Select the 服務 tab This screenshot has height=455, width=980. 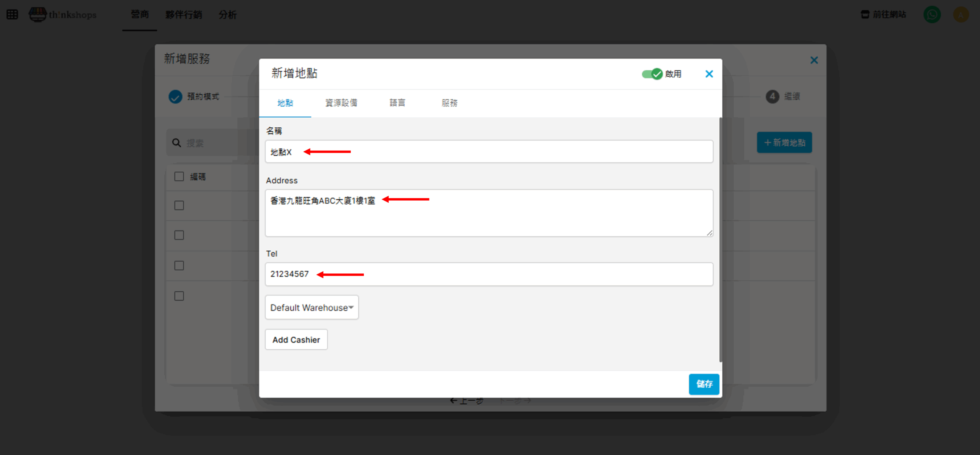click(x=449, y=103)
